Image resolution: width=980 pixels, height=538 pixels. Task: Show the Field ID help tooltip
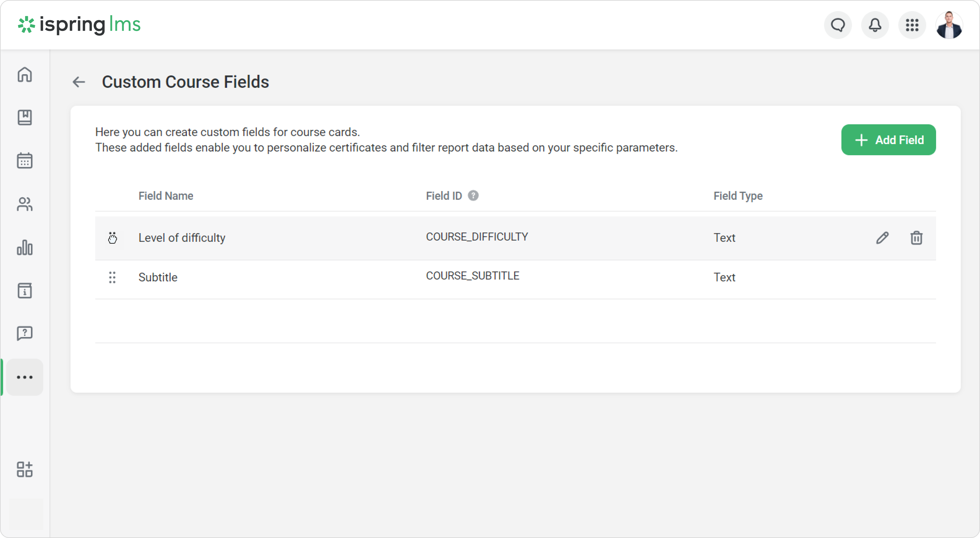coord(473,196)
